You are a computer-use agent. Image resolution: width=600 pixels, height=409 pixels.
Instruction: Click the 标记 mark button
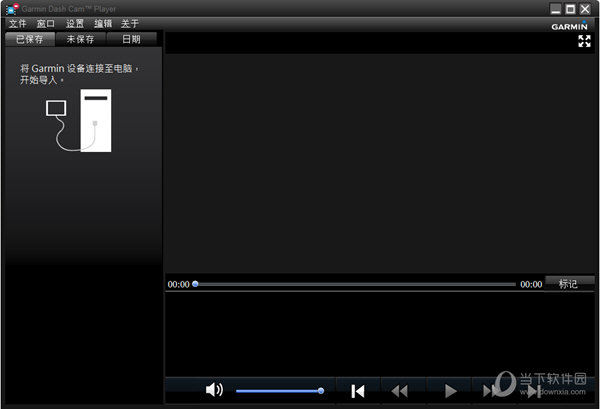point(568,284)
